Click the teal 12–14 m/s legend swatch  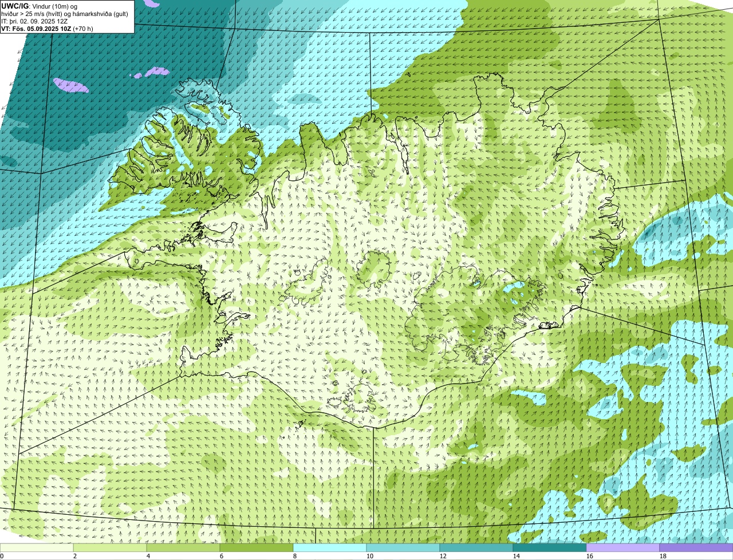pyautogui.click(x=476, y=547)
